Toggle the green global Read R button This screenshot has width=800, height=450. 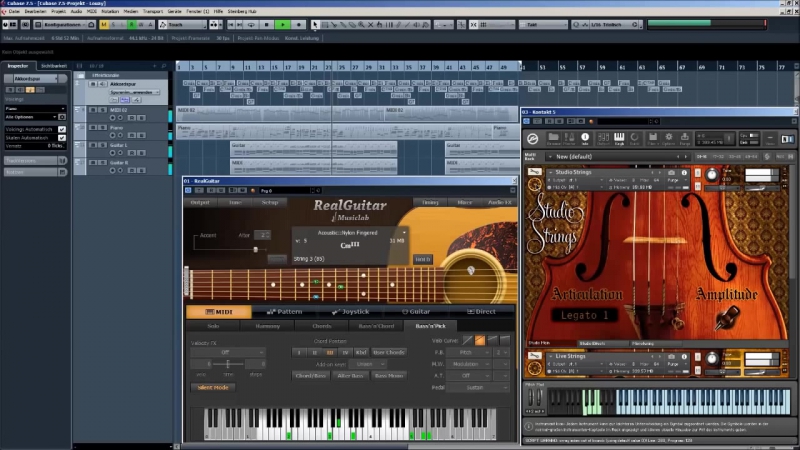coord(132,24)
